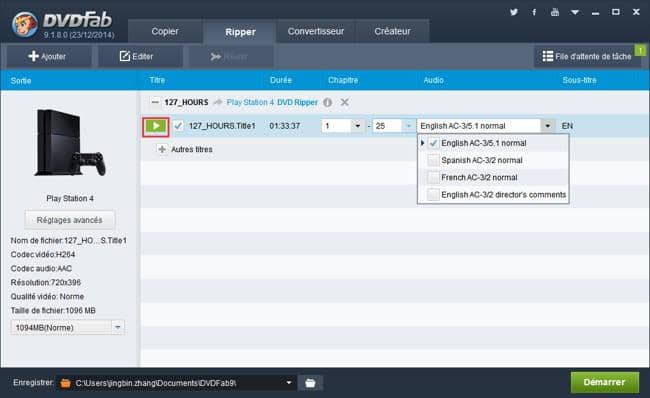Click the duration 01:33:37
This screenshot has height=398, width=650.
[284, 126]
